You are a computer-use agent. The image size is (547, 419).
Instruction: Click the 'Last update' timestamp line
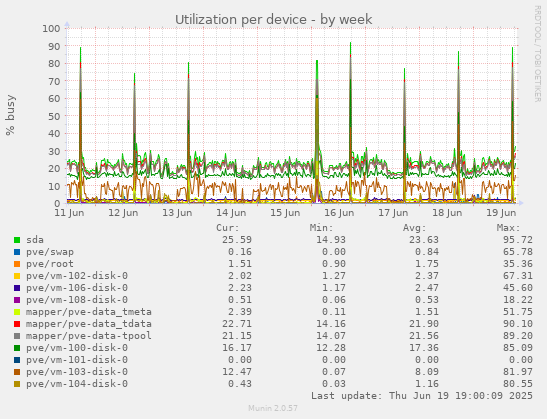pyautogui.click(x=422, y=396)
